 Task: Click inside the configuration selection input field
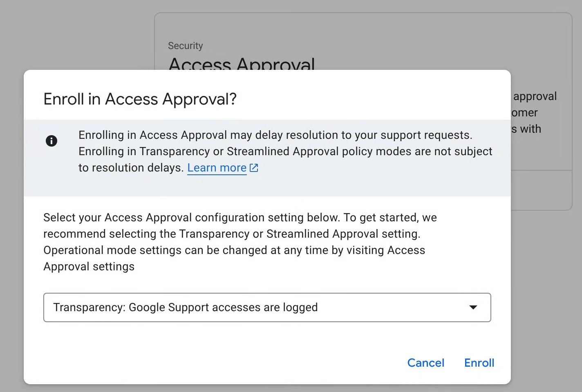click(245, 307)
